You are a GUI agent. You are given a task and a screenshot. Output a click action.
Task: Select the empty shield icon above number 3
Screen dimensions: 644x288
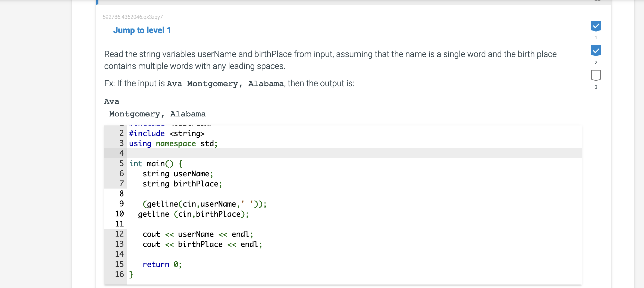click(x=596, y=75)
